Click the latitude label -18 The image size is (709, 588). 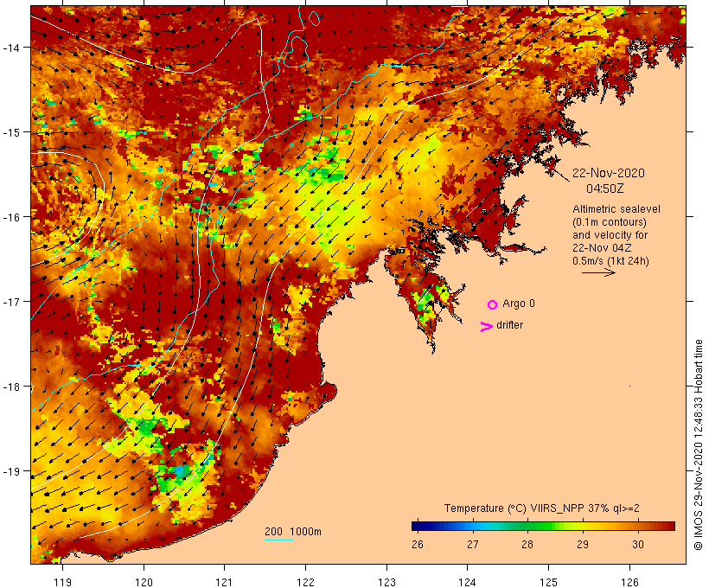(11, 387)
